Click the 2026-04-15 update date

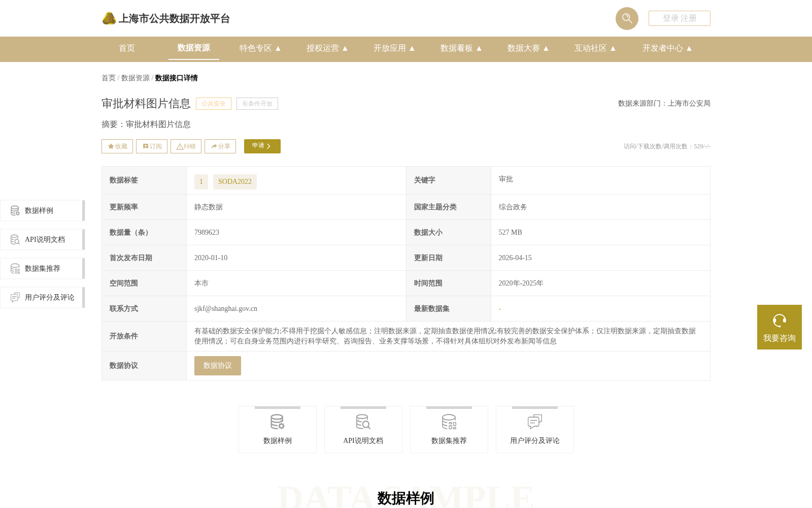[515, 258]
